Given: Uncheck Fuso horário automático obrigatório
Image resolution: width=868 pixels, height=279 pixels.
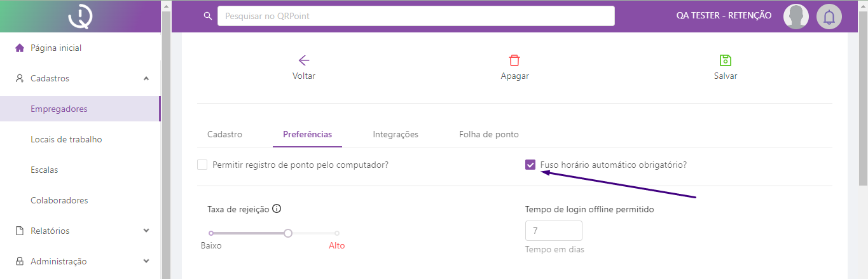Looking at the screenshot, I should (x=530, y=165).
